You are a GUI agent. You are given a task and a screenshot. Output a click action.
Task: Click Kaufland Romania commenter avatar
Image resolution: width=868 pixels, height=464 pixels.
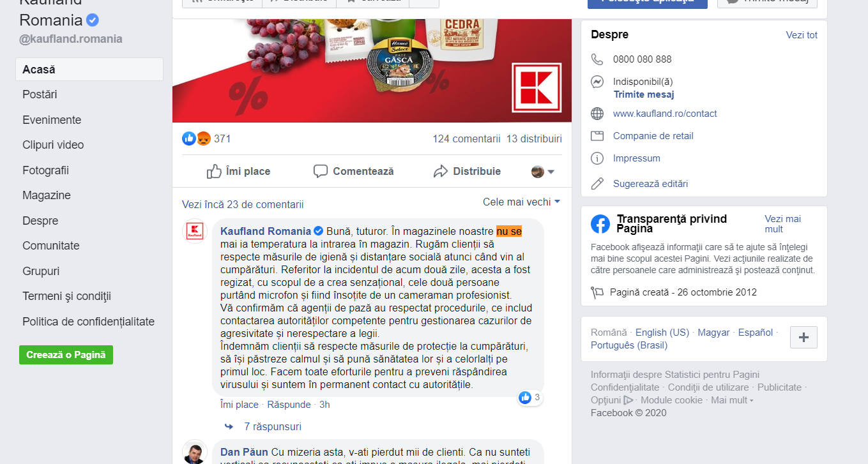coord(195,231)
